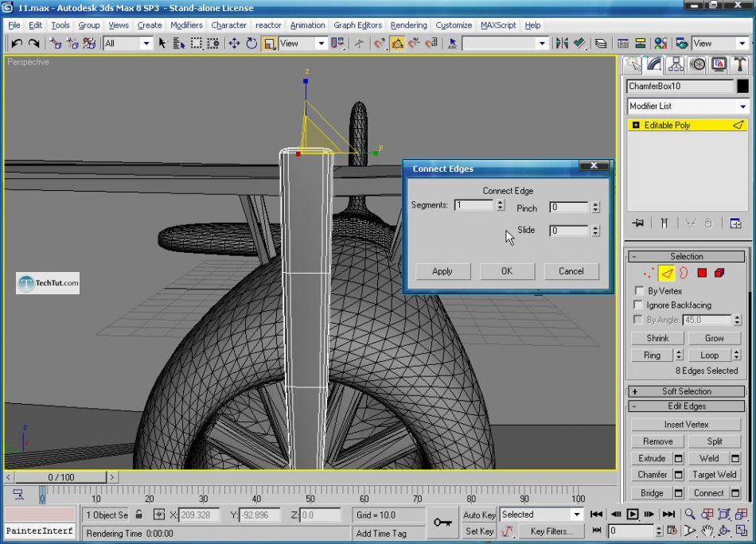Click the time slider 0 / 100 handle

pyautogui.click(x=60, y=477)
